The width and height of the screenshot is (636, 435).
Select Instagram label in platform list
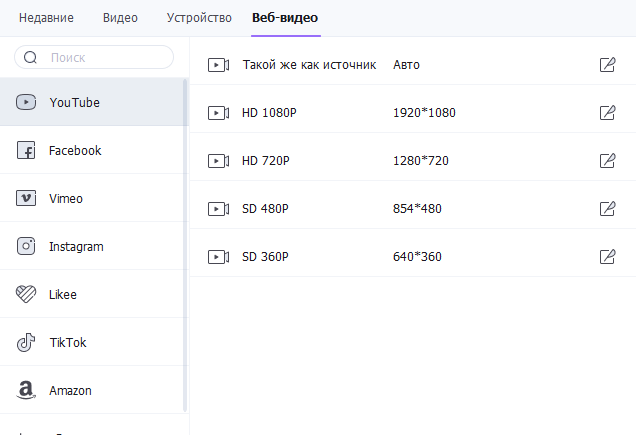(x=76, y=247)
